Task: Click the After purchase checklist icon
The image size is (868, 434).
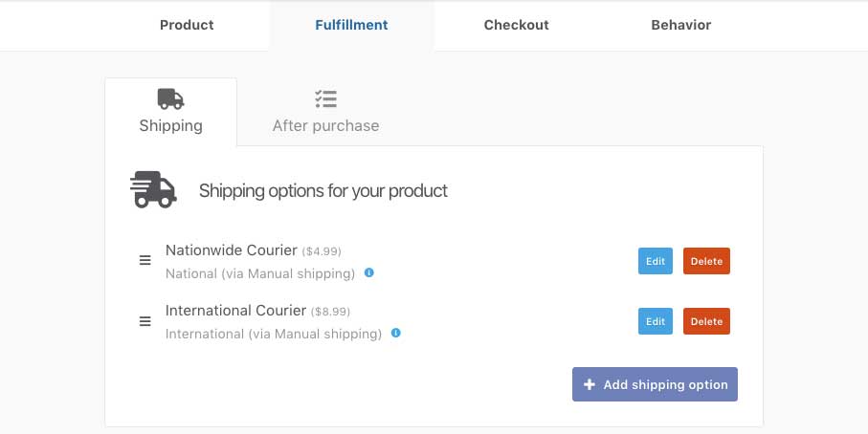Action: coord(325,99)
